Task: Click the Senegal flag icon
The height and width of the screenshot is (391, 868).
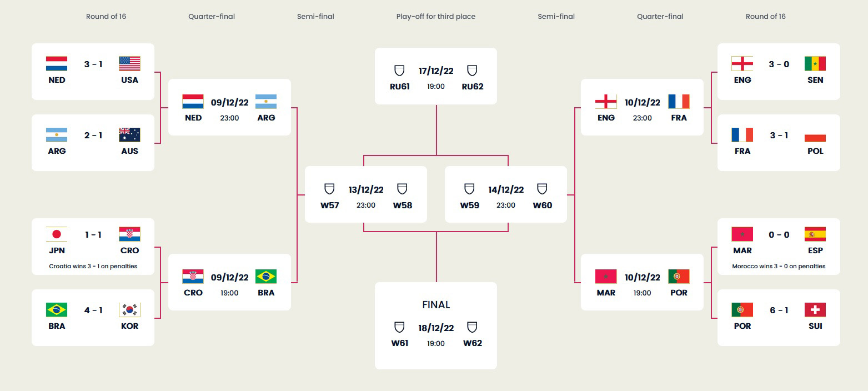Action: (x=815, y=64)
